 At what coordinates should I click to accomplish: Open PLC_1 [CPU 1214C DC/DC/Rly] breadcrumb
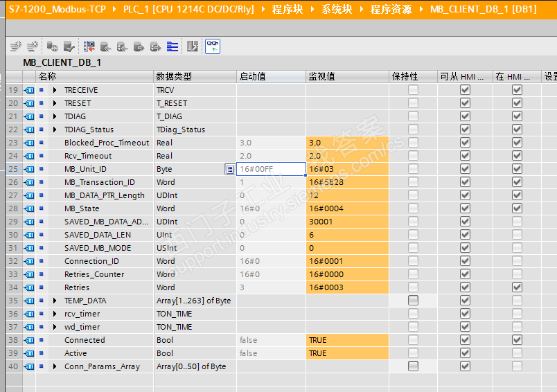(188, 9)
